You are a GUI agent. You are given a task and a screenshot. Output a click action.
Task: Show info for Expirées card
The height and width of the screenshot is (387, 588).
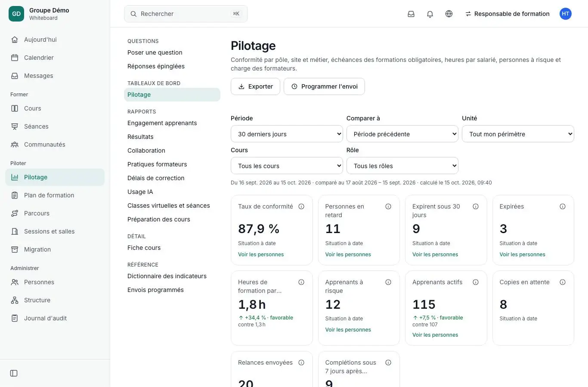(x=563, y=206)
